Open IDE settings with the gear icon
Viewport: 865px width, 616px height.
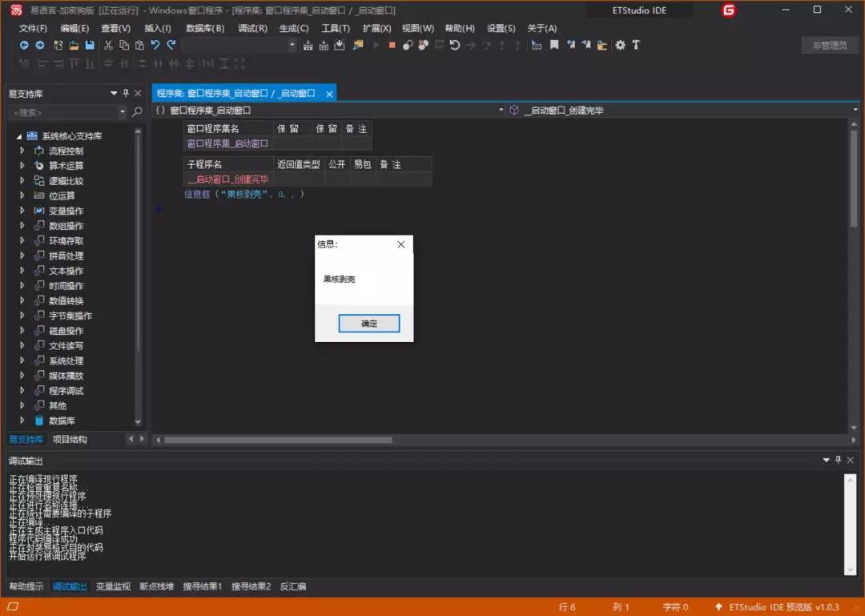click(621, 46)
